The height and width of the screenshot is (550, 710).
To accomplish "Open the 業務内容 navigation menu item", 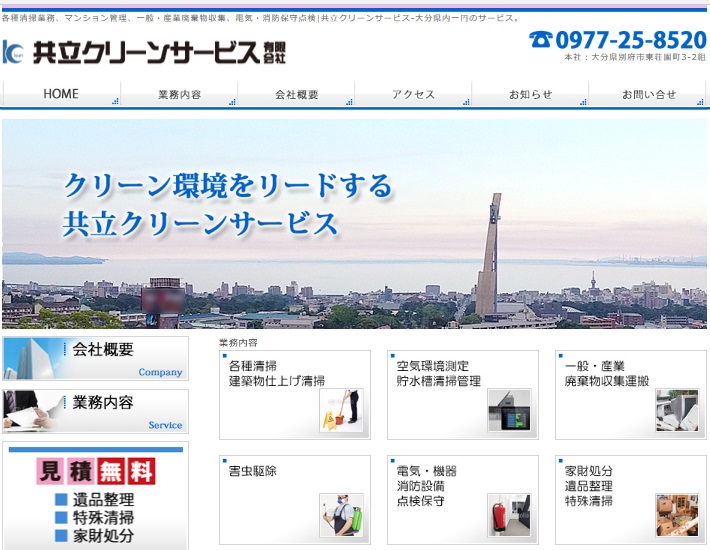I will [179, 94].
